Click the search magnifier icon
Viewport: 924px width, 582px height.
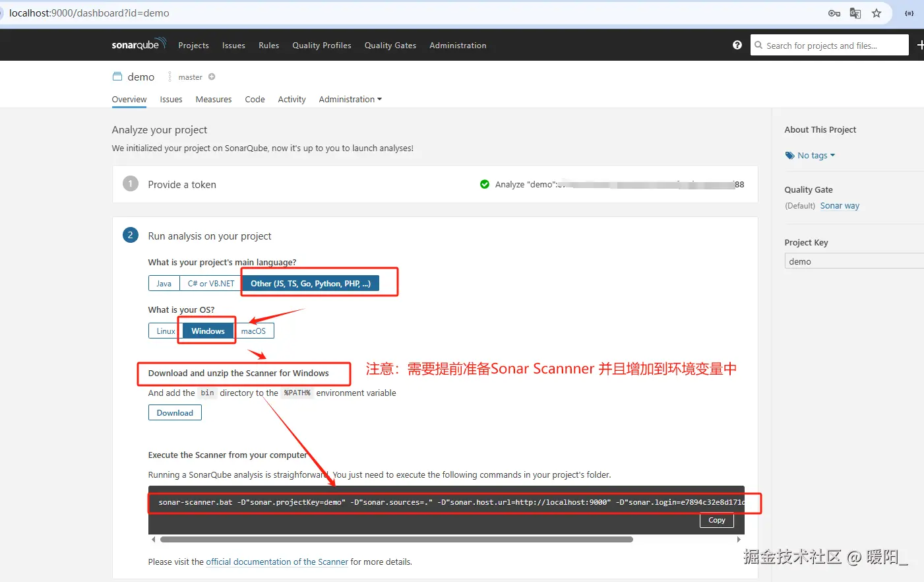tap(758, 46)
